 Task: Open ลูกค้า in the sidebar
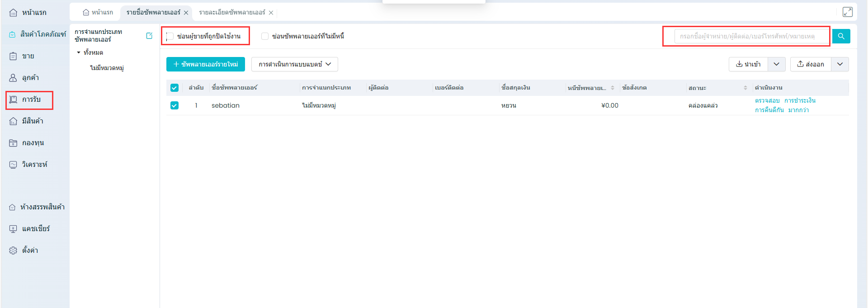click(x=30, y=78)
